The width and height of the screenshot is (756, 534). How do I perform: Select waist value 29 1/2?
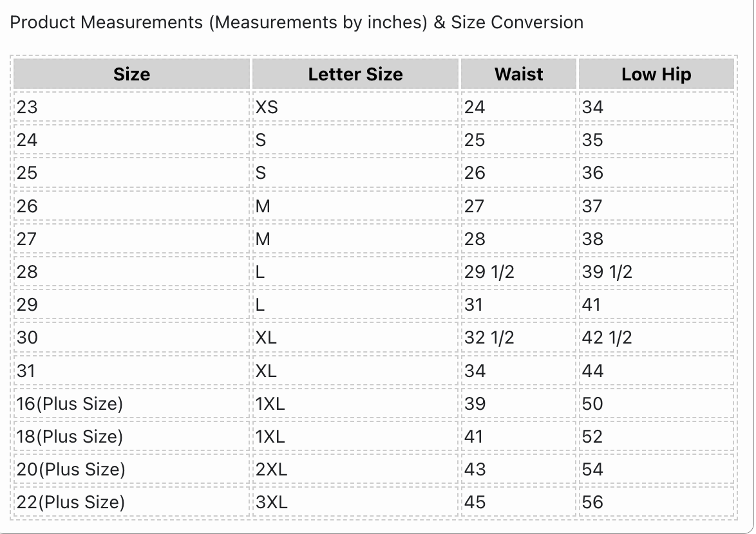pyautogui.click(x=518, y=272)
